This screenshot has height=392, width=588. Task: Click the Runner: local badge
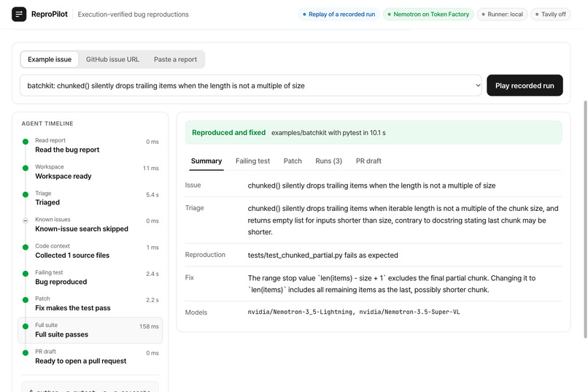point(502,15)
